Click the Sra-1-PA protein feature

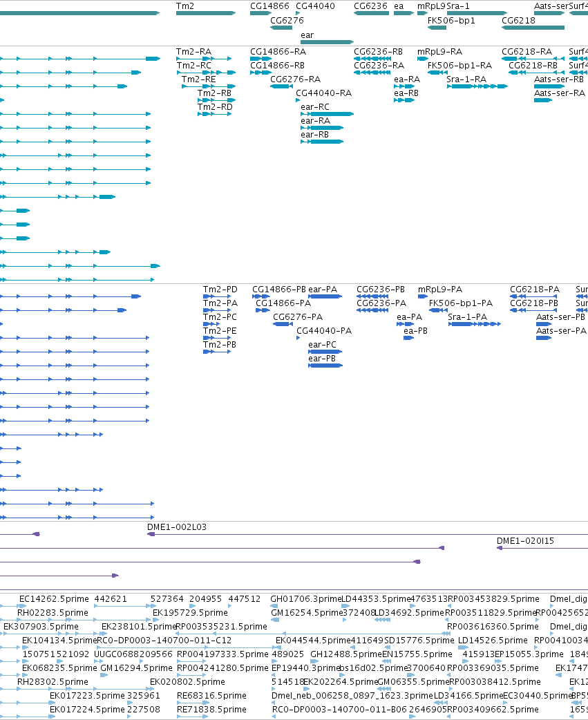475,324
